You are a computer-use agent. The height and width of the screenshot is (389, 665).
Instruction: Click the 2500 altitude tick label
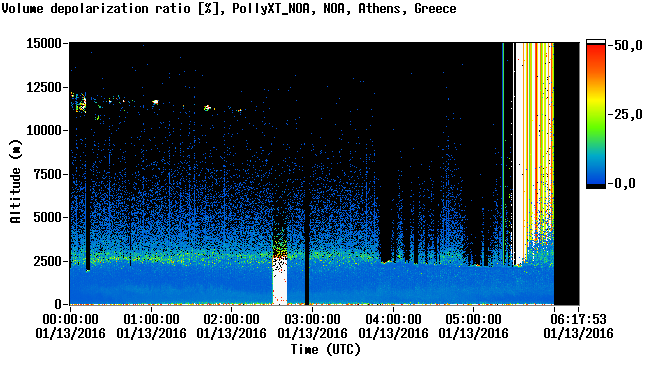pyautogui.click(x=48, y=261)
